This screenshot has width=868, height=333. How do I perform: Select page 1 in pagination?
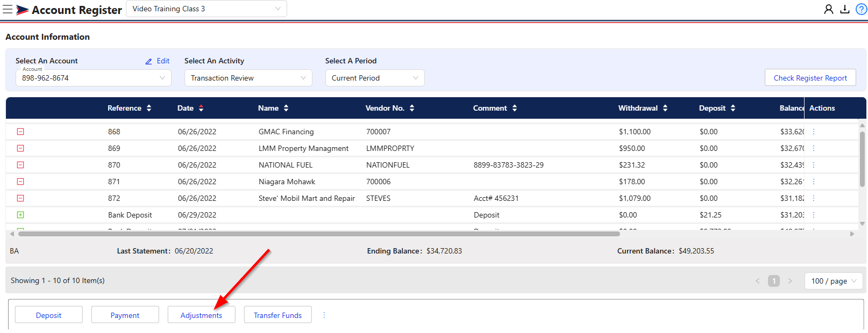(774, 281)
